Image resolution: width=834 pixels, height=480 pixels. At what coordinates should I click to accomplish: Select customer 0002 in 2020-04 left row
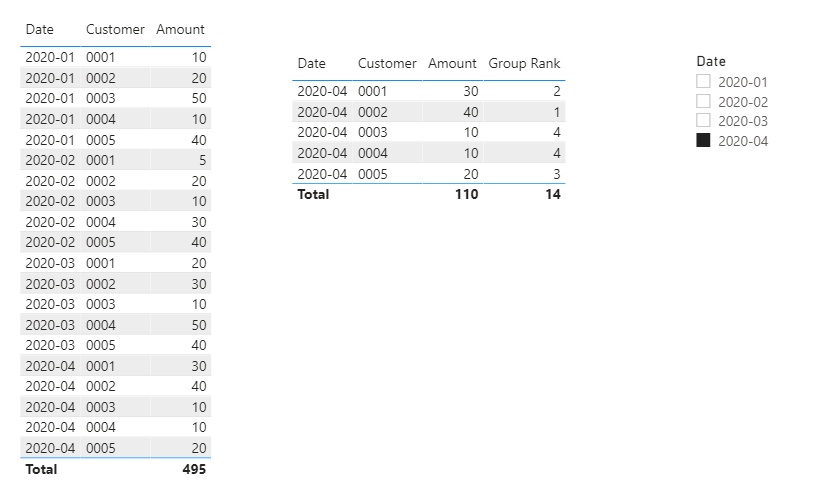101,386
